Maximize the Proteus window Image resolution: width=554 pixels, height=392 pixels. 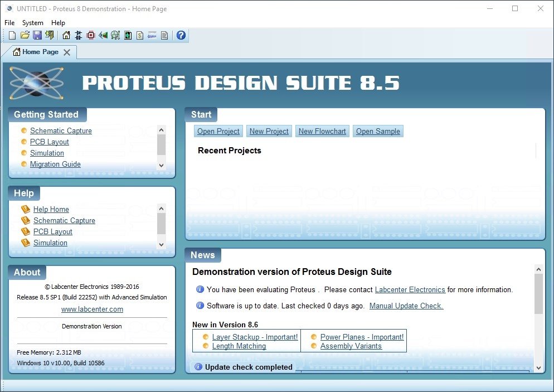pyautogui.click(x=515, y=8)
